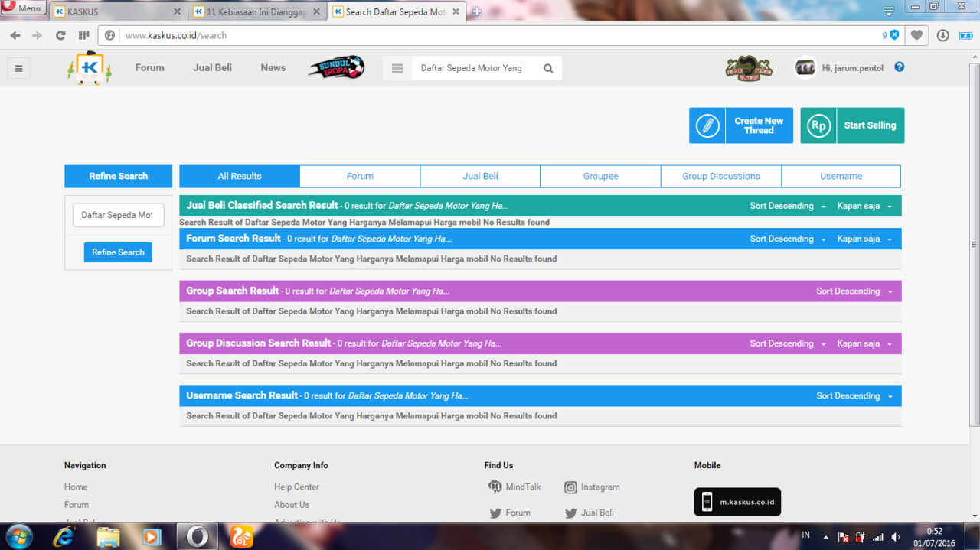Viewport: 980px width, 550px height.
Task: Expand Sort Descending in Group Search Result row
Action: pos(854,291)
